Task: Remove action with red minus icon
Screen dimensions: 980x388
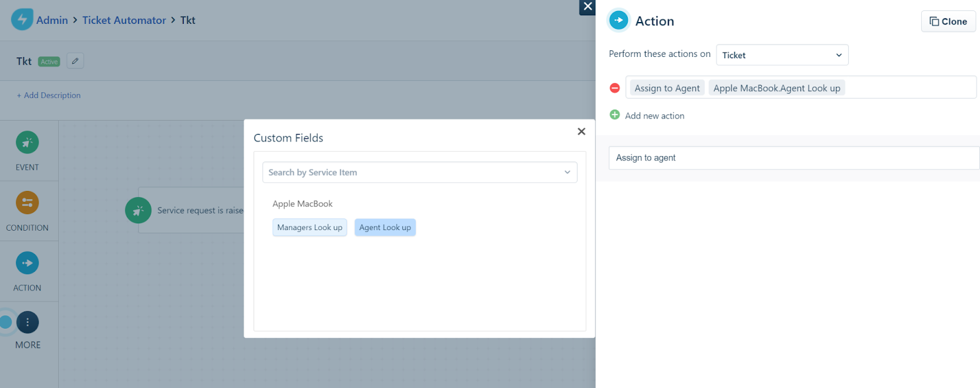Action: click(x=615, y=88)
